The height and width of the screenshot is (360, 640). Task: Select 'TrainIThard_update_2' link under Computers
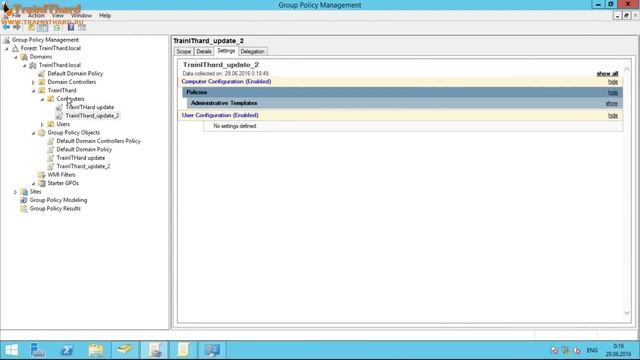92,116
